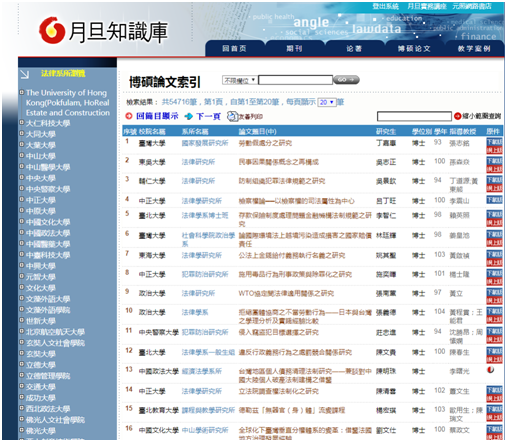Click the 月旦知識庫 red swirl logo
Screen dimensions: 507x442
tap(52, 30)
